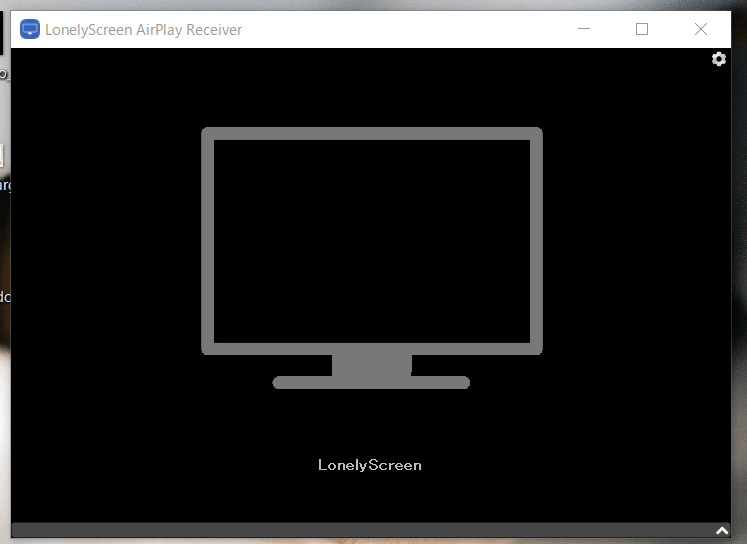
Task: Click the gray monitor graphic
Action: pos(372,258)
